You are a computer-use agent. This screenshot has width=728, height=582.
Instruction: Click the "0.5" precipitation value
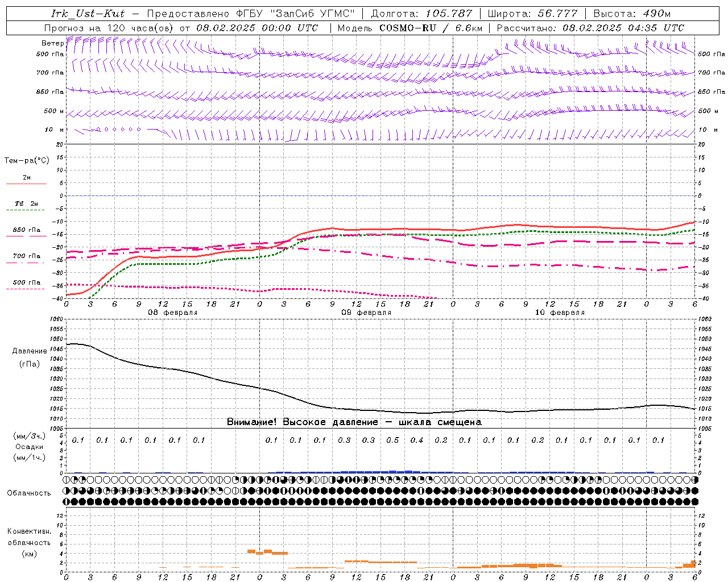(x=392, y=440)
